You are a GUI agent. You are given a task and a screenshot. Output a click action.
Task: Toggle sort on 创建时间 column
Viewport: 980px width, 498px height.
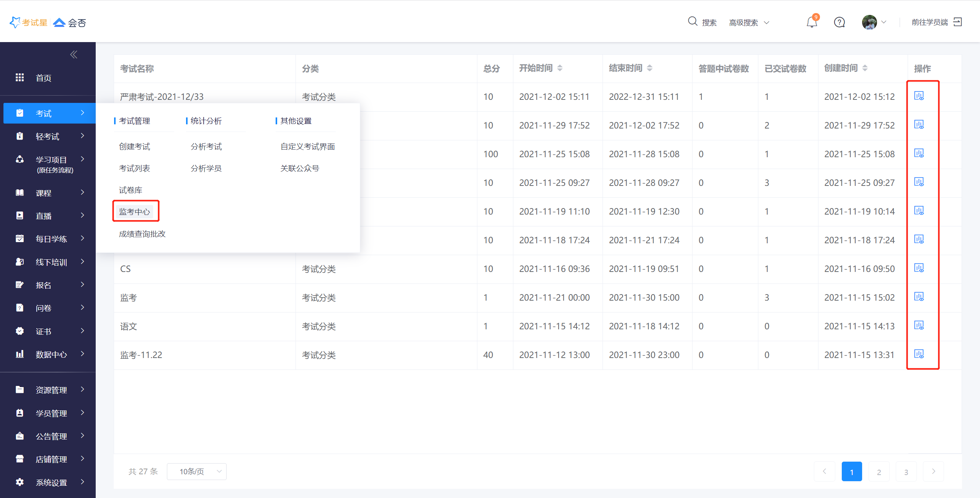click(865, 68)
